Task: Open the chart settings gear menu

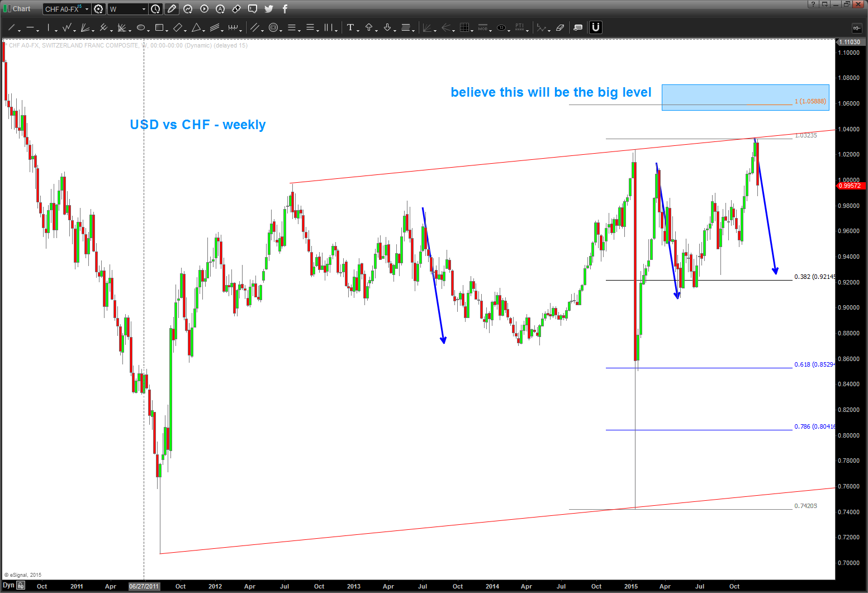Action: 99,9
